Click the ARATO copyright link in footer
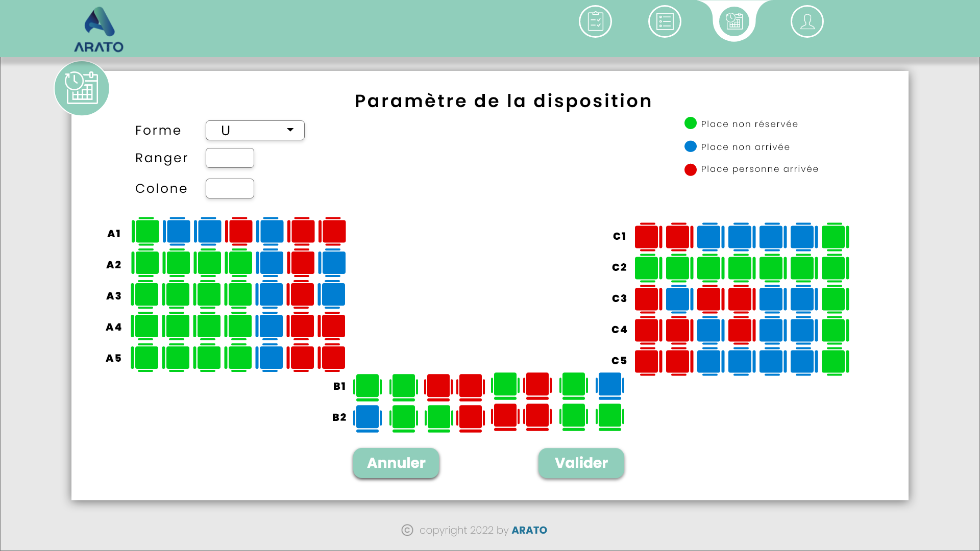This screenshot has width=980, height=551. pos(529,530)
